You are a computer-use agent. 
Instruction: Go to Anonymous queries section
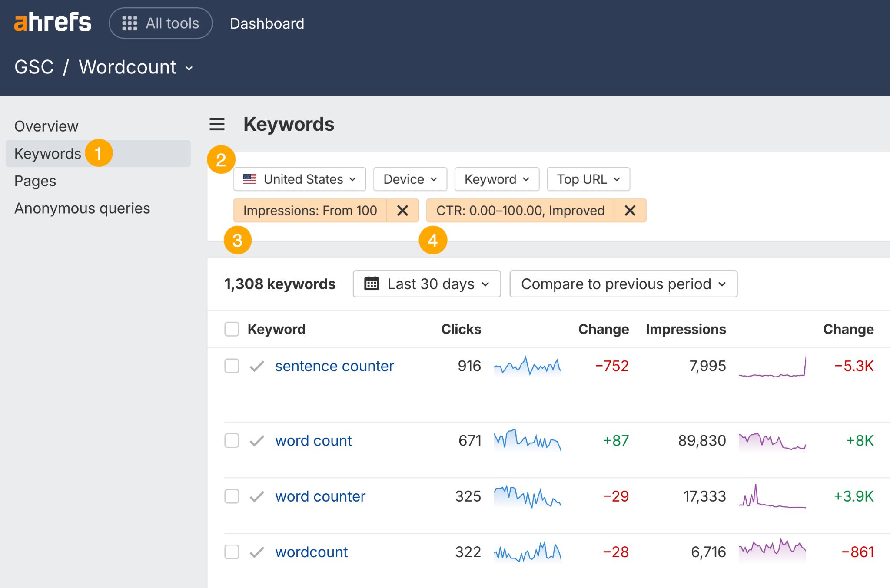pyautogui.click(x=82, y=208)
